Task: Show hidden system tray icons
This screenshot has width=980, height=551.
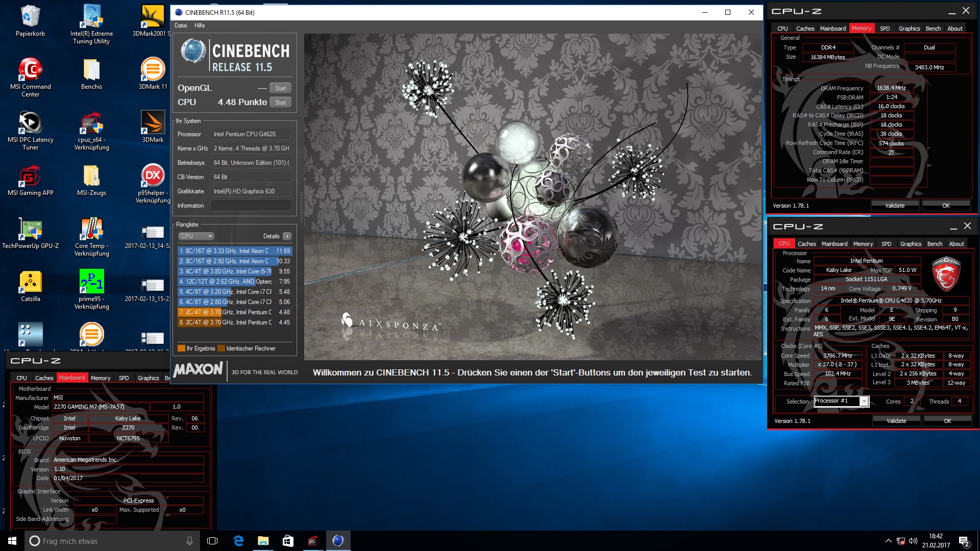Action: point(888,541)
